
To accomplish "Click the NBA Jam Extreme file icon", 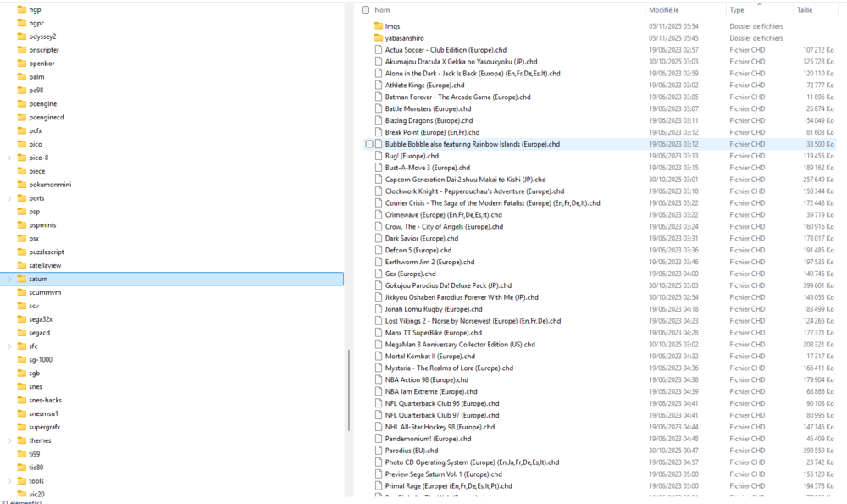I will click(379, 391).
